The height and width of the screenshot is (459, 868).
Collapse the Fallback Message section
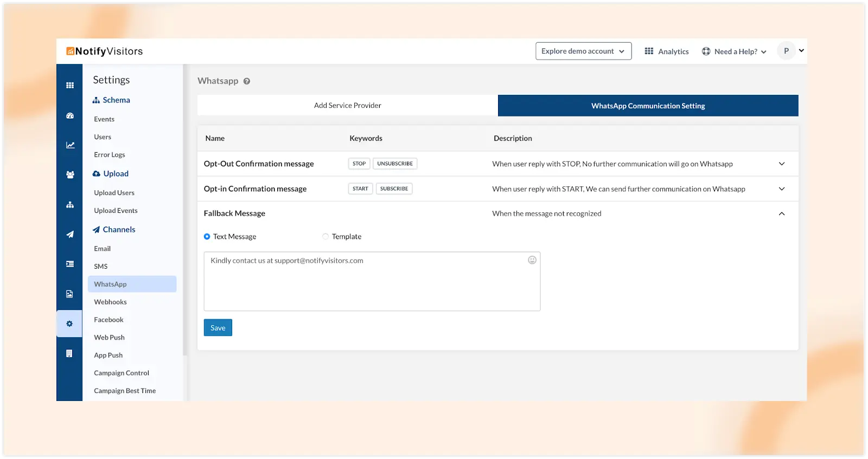coord(782,214)
